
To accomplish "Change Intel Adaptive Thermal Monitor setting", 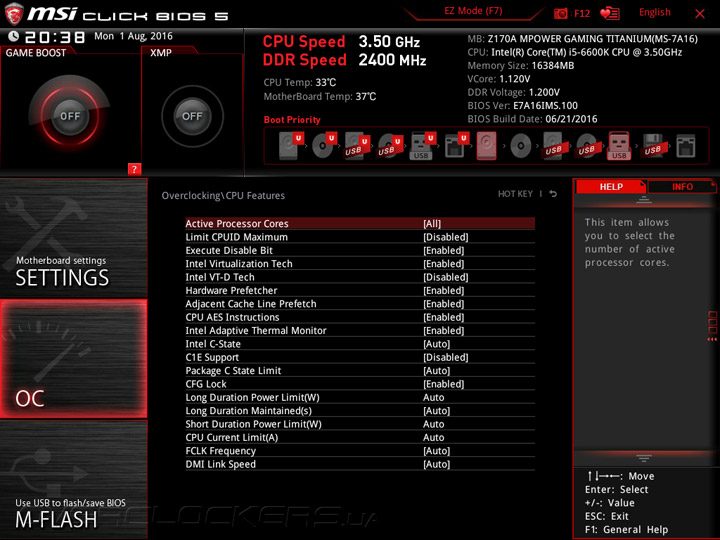I will coord(360,330).
